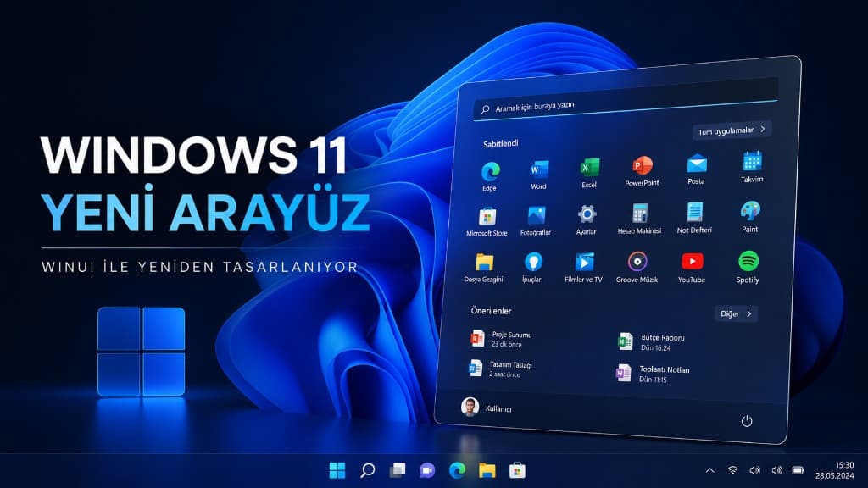Launch Word from the Start menu

pos(538,175)
